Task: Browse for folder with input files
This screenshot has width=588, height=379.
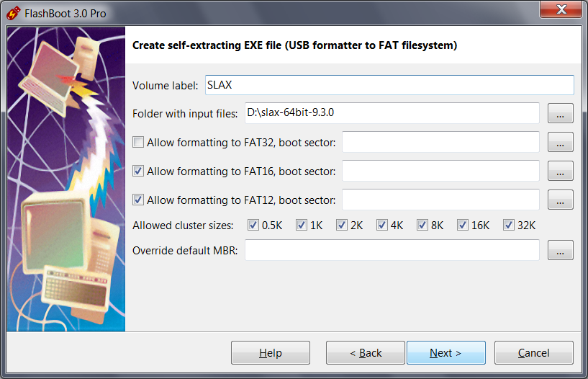Action: [x=560, y=113]
